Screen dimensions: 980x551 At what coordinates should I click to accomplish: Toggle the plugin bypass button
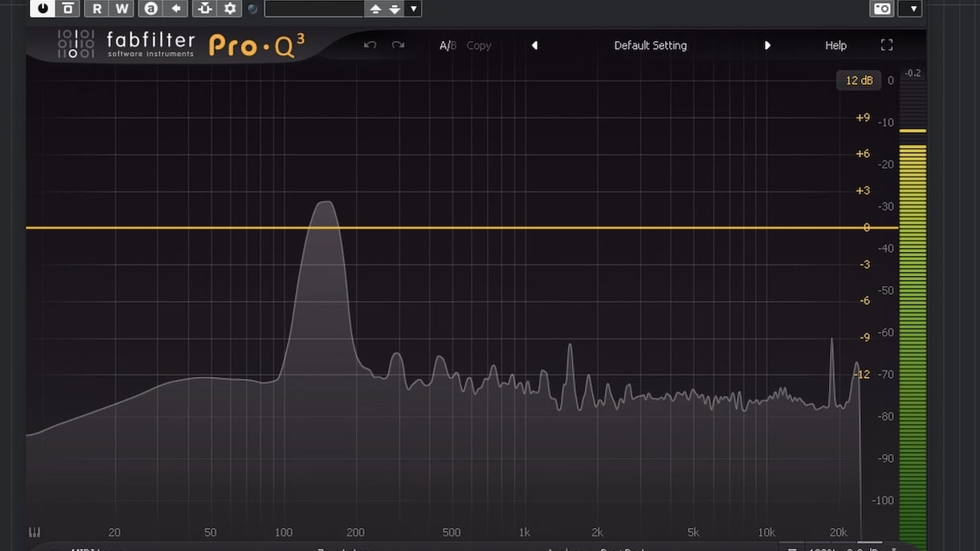68,8
